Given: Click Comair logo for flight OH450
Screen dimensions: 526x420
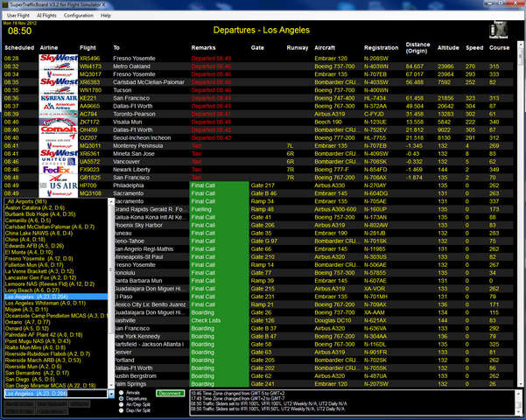Looking at the screenshot, I should pos(59,129).
